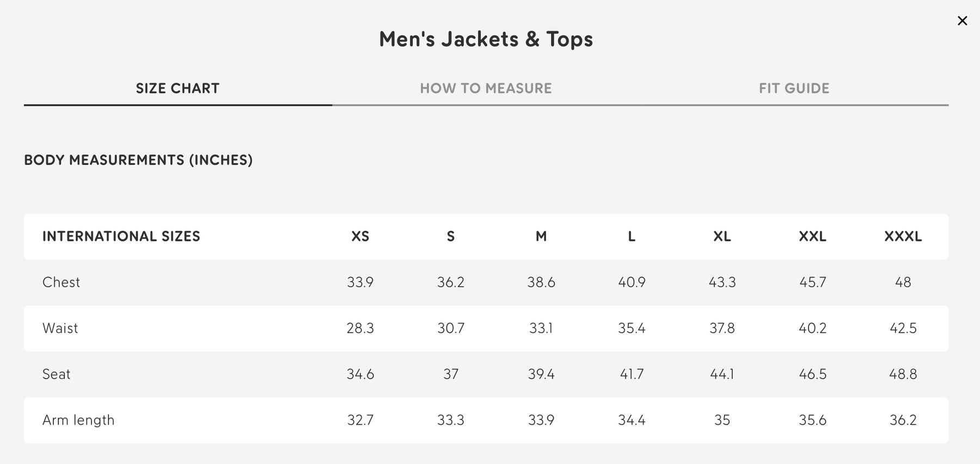Viewport: 980px width, 464px height.
Task: Select the Size Chart tab
Action: (177, 89)
